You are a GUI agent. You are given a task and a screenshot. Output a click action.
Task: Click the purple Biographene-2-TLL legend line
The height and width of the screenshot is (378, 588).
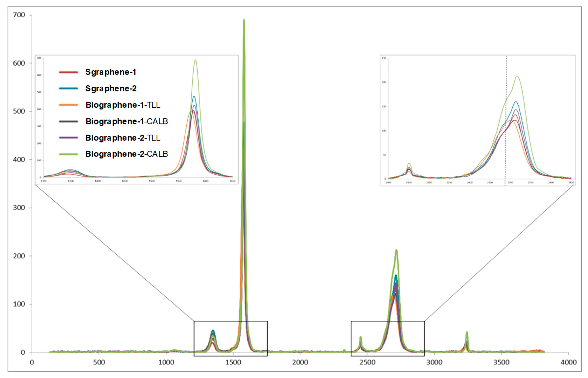(x=68, y=138)
